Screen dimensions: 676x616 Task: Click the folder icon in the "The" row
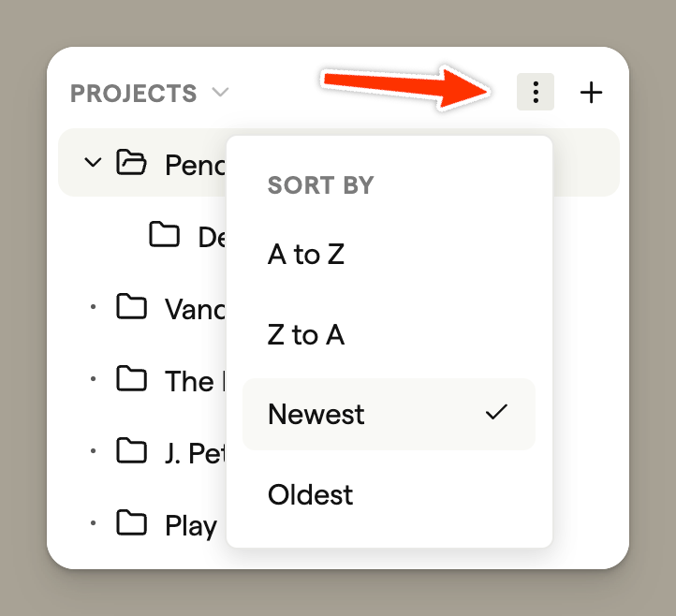click(132, 379)
